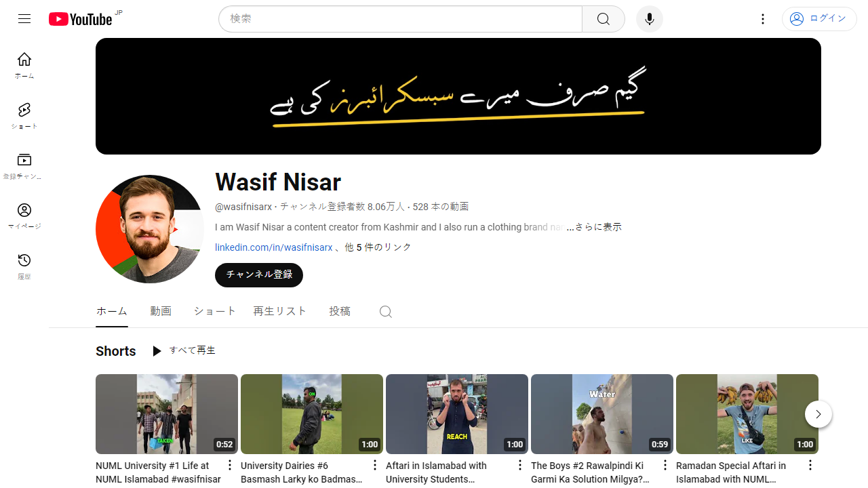Open options menu for Ramadan Special Aftari
The height and width of the screenshot is (488, 868).
[810, 465]
